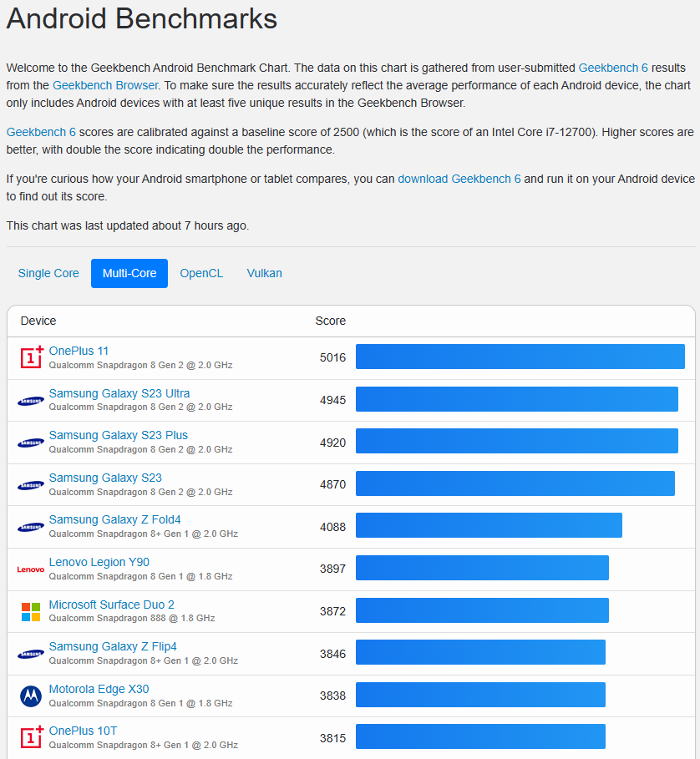Click the Surface Duo 2 score bar

(x=482, y=610)
